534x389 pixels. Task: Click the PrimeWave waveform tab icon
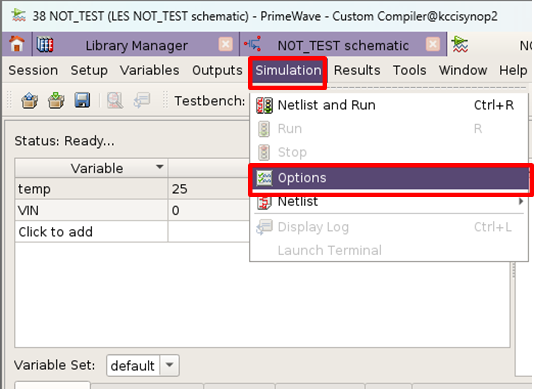point(460,45)
